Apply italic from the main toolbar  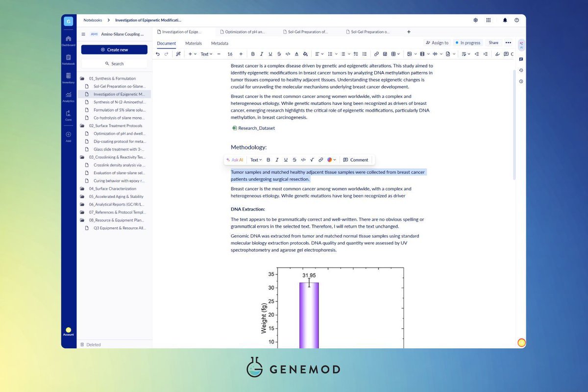[262, 54]
